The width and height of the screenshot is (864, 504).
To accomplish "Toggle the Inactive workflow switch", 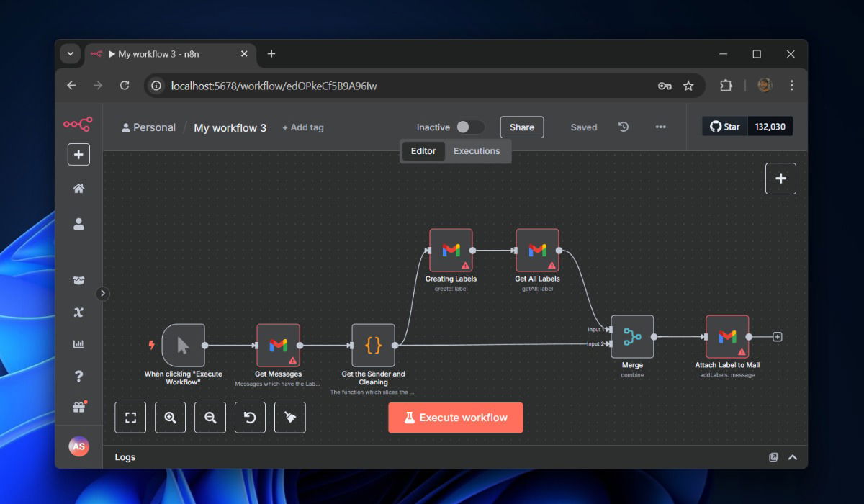I will coord(469,127).
